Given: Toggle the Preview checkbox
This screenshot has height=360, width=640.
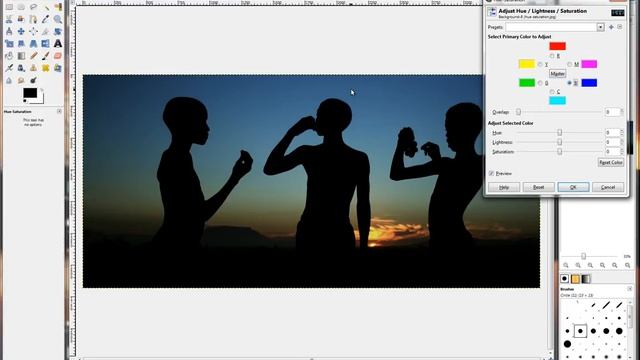Looking at the screenshot, I should (491, 173).
